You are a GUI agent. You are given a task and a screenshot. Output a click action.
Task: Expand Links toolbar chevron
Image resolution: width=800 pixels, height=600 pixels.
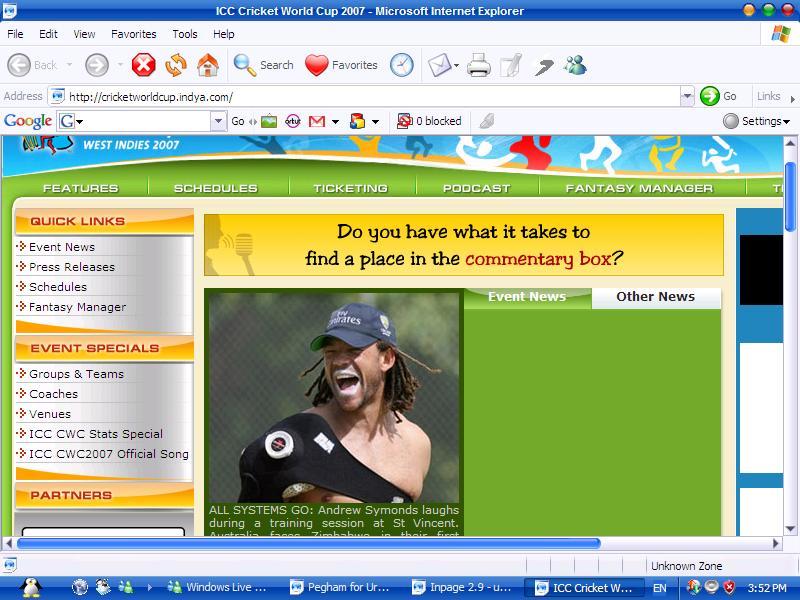click(x=792, y=98)
